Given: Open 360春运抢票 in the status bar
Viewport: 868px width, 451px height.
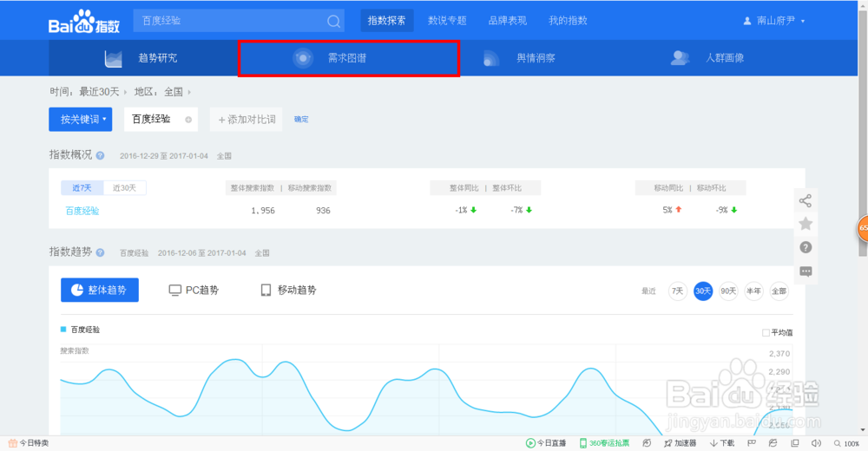Looking at the screenshot, I should (604, 442).
